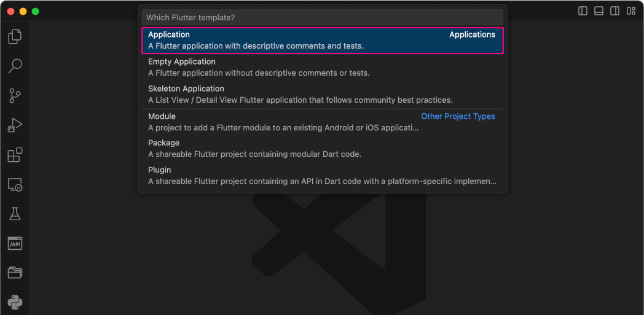644x315 pixels.
Task: Select the Application template option
Action: tap(323, 41)
